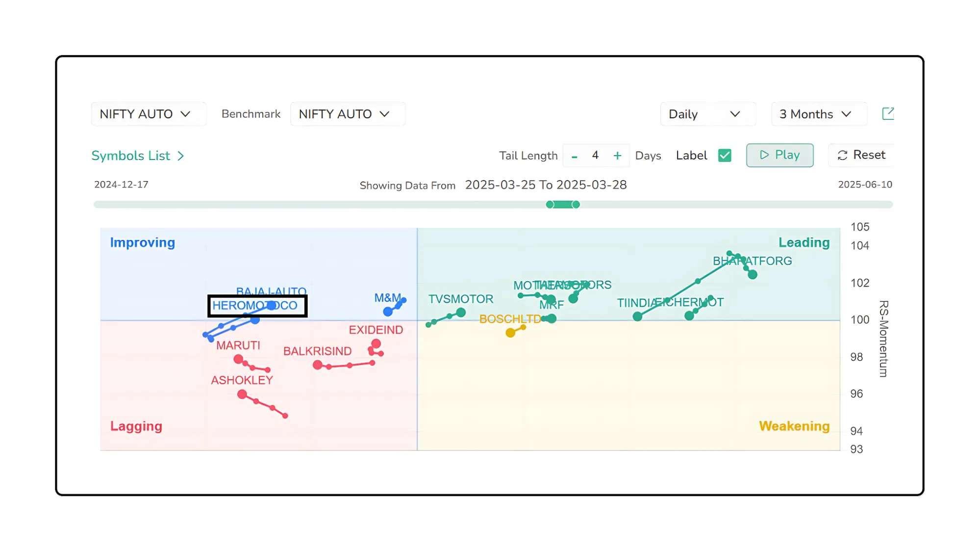Screen dimensions: 980x552
Task: Click the right handle of date slider
Action: tap(576, 205)
